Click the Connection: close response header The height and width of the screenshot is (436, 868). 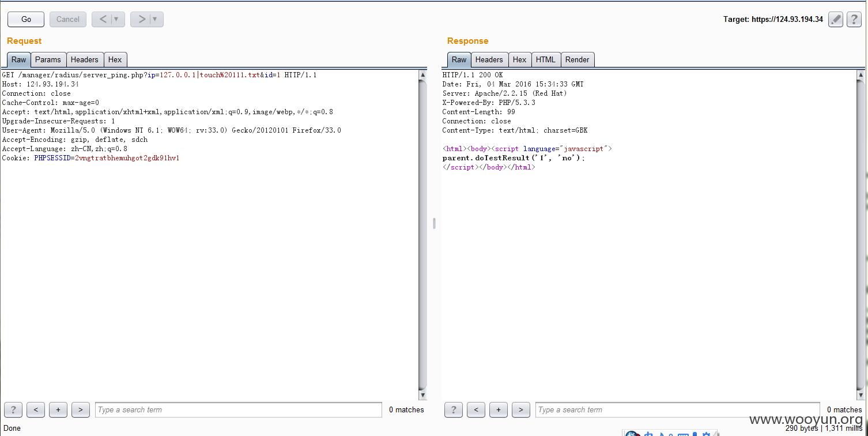point(477,121)
